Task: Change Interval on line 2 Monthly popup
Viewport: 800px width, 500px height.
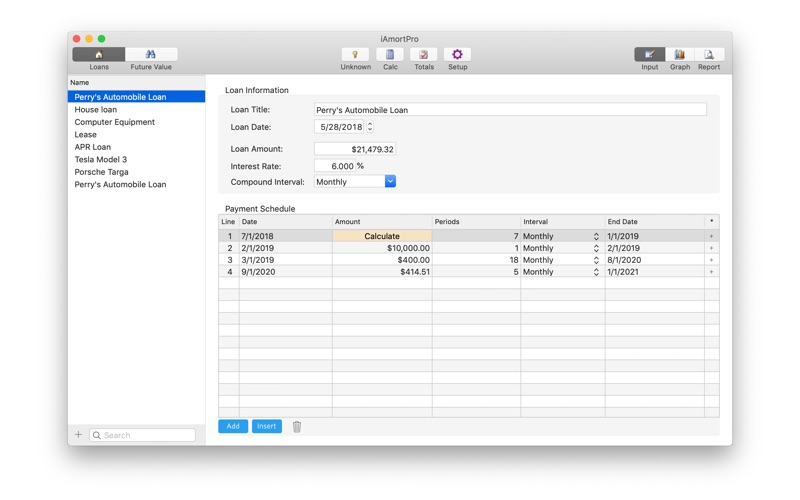Action: (595, 248)
